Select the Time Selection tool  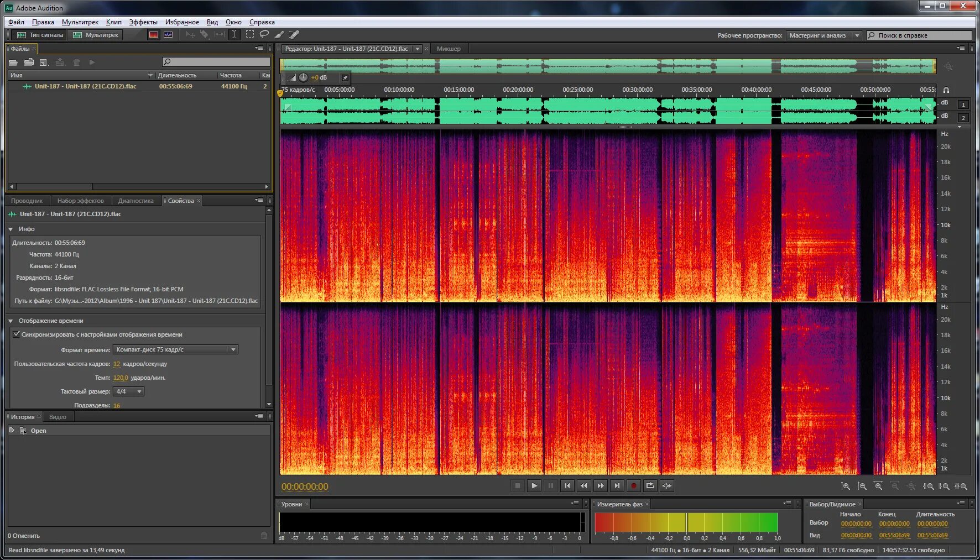234,35
